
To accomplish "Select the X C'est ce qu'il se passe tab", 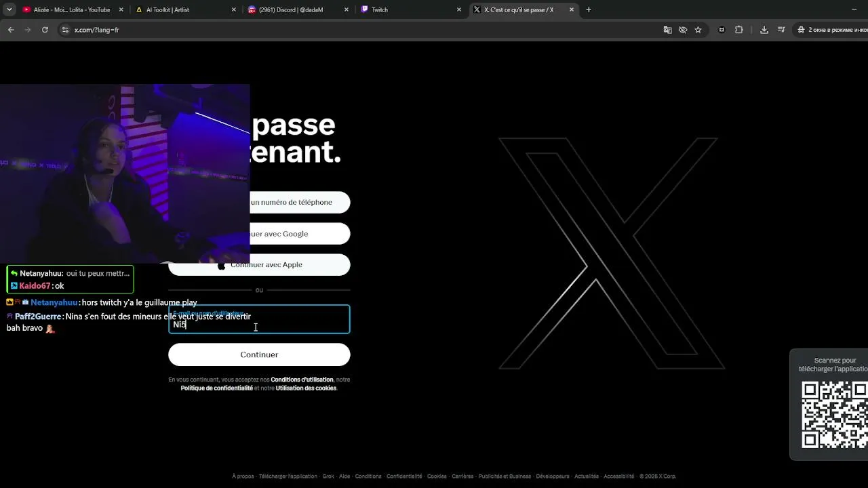I will coord(524,9).
